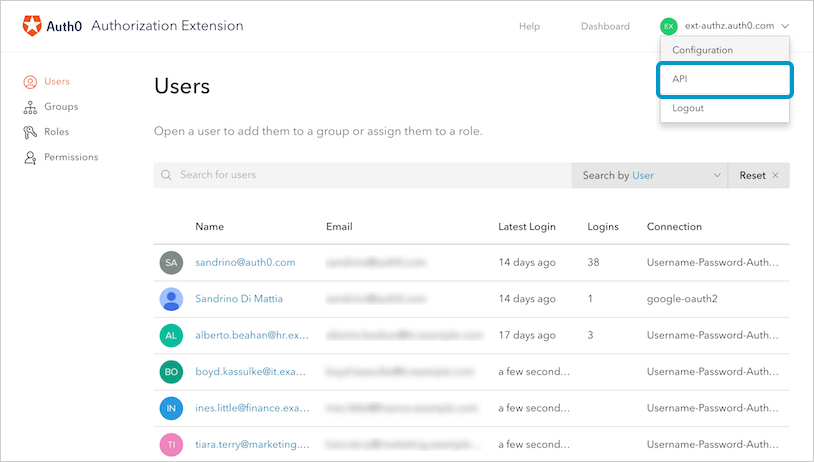Viewport: 814px width, 462px height.
Task: Open user Sandrino Di Mattia
Action: [x=239, y=299]
